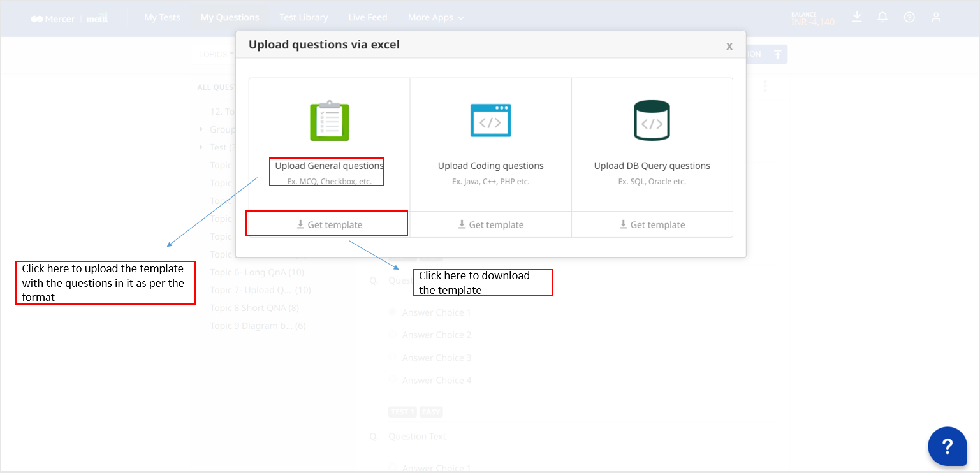Image resolution: width=980 pixels, height=473 pixels.
Task: Get template for General questions
Action: [x=329, y=224]
